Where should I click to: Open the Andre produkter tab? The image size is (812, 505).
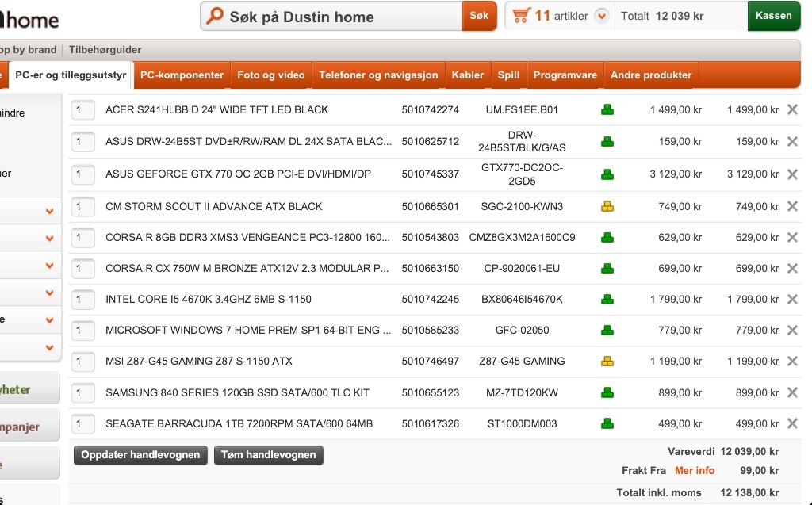(651, 75)
